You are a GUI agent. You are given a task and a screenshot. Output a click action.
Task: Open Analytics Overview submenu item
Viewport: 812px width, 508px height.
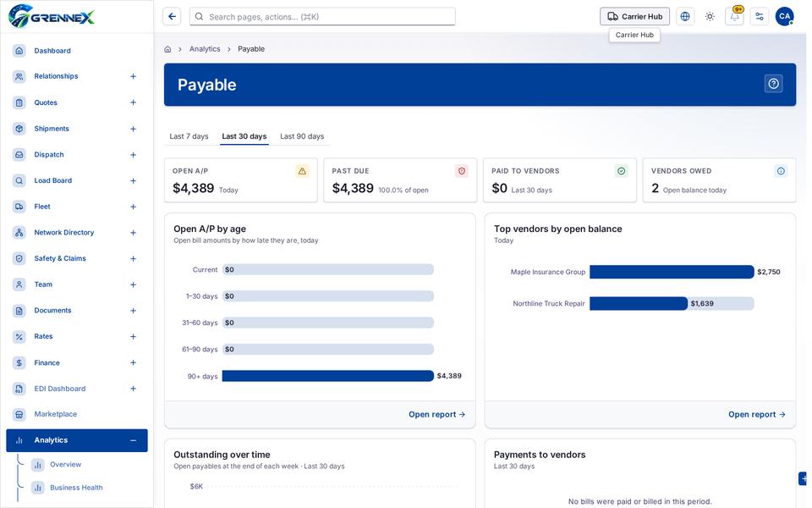coord(66,465)
